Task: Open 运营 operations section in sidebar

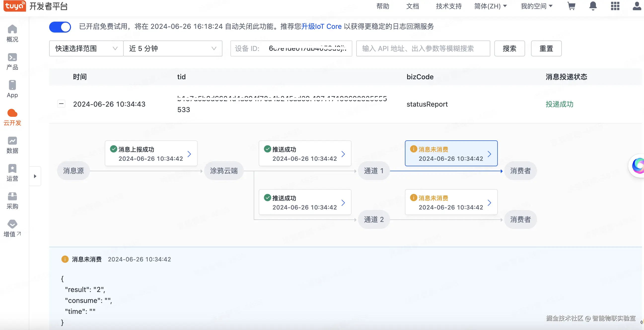Action: tap(12, 173)
